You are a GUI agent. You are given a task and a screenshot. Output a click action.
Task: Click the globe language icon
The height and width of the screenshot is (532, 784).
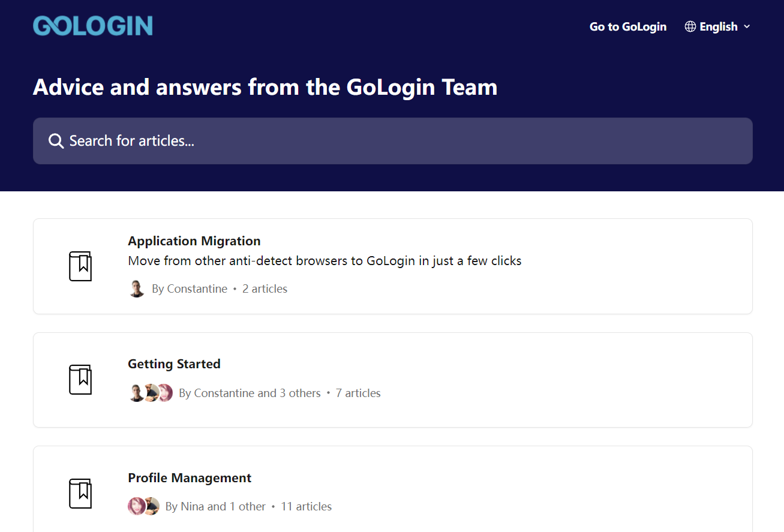690,26
